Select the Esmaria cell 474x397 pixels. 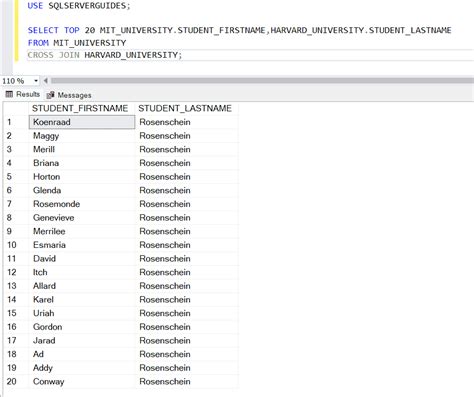click(x=82, y=245)
